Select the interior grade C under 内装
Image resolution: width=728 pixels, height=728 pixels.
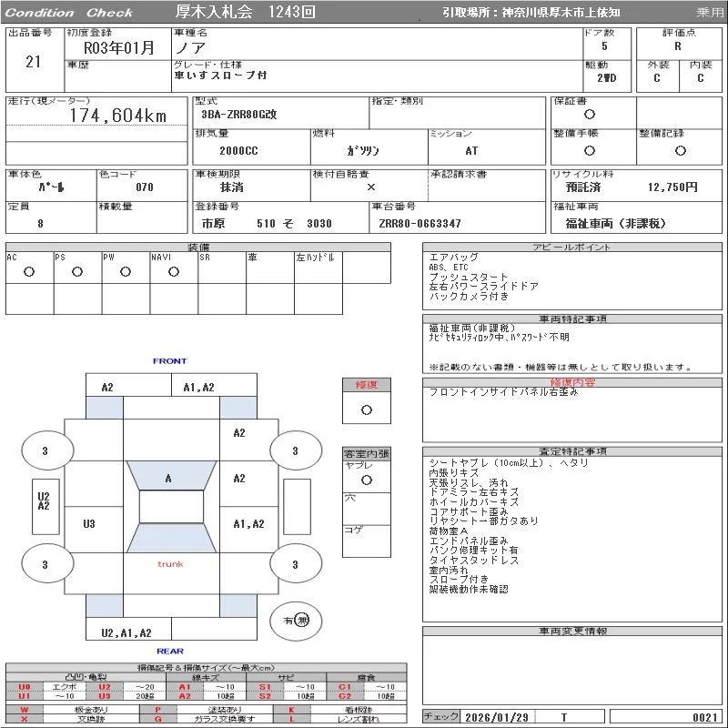tap(700, 78)
